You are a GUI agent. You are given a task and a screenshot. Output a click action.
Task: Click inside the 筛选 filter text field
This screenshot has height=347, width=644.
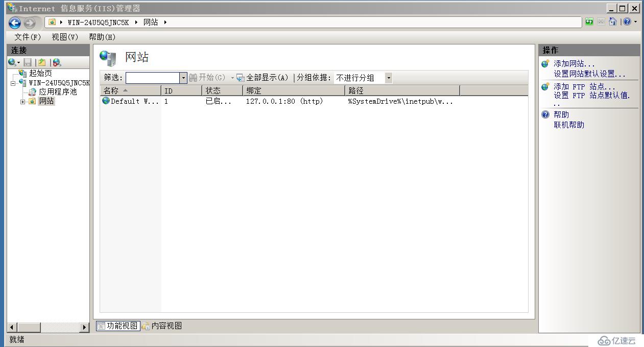tap(153, 78)
